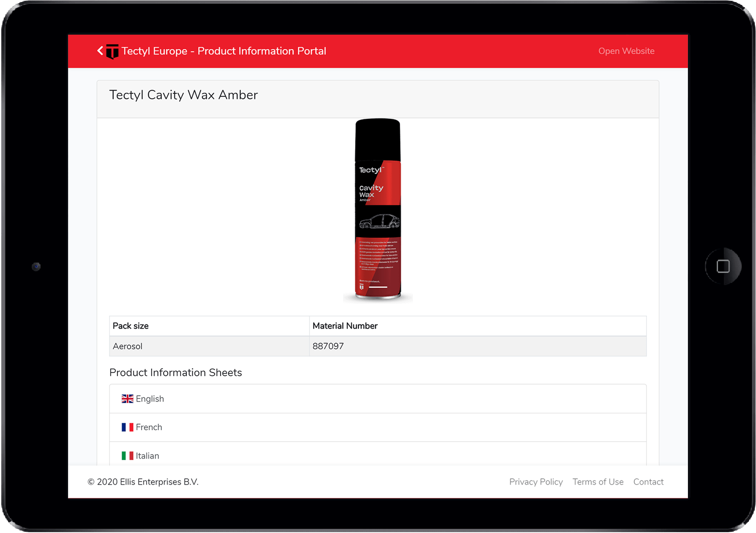This screenshot has width=756, height=533.
Task: Click the French flag icon
Action: point(127,427)
